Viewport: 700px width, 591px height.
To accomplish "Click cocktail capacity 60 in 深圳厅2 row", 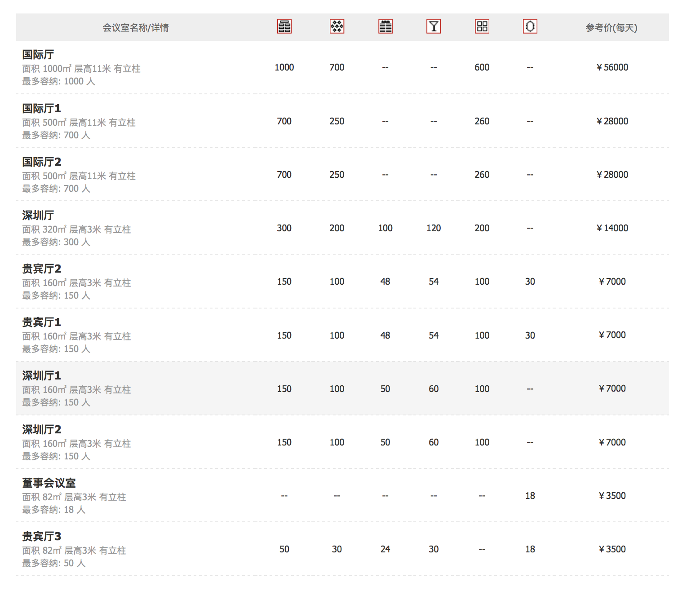I will pos(434,442).
